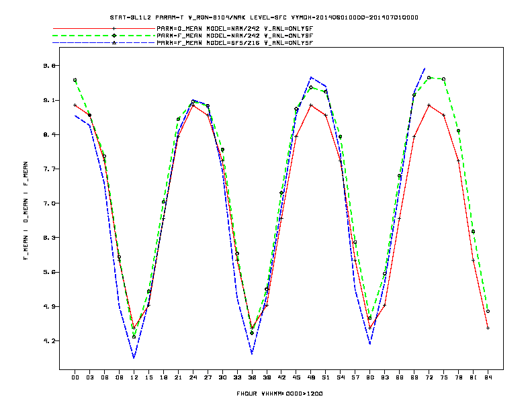Click the red plus data marker above hour 84
Viewport: 532px width, 411px height.
tap(488, 328)
